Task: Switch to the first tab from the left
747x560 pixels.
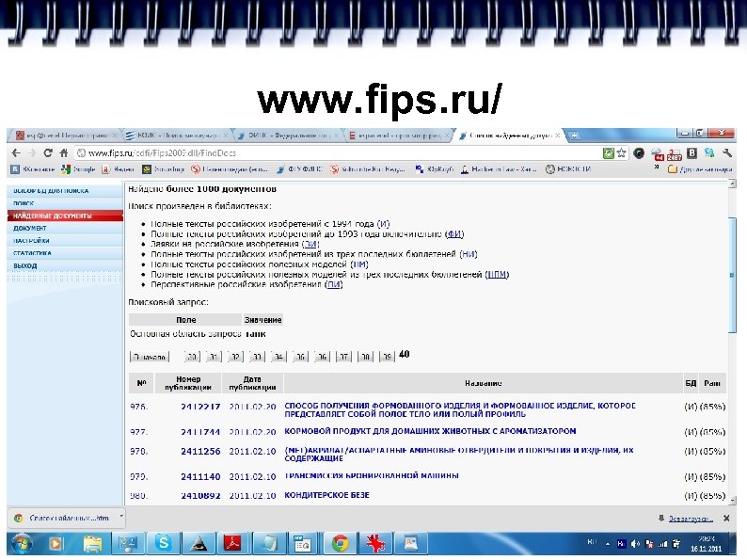Action: coord(65,136)
